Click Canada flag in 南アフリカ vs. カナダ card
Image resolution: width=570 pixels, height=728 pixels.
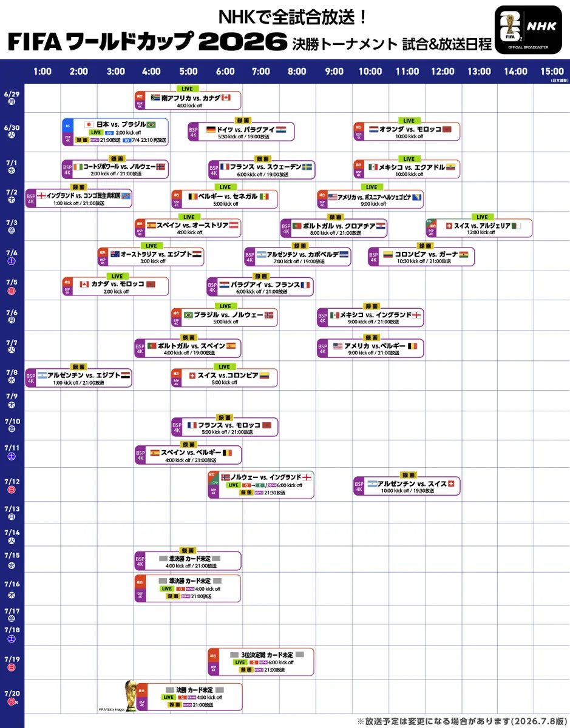226,97
